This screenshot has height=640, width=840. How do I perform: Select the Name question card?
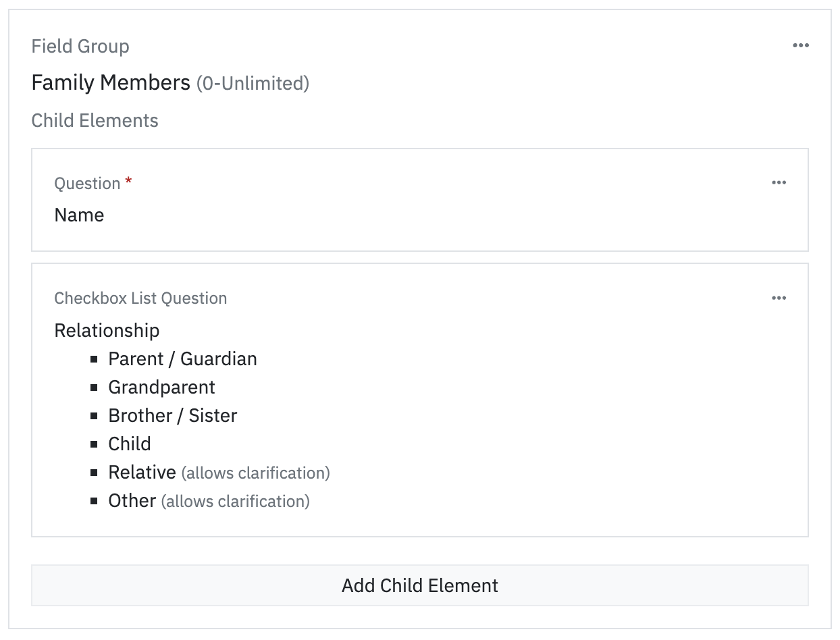tap(420, 200)
